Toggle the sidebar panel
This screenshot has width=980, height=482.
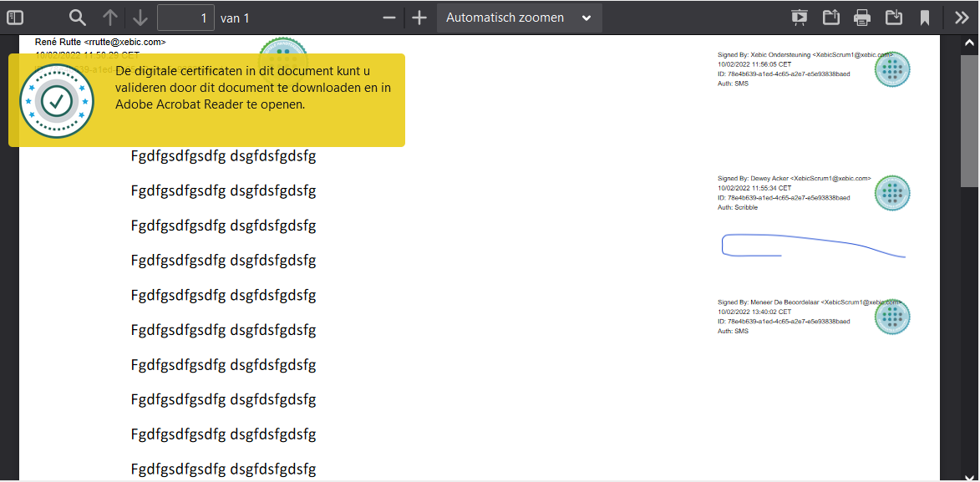pos(15,18)
